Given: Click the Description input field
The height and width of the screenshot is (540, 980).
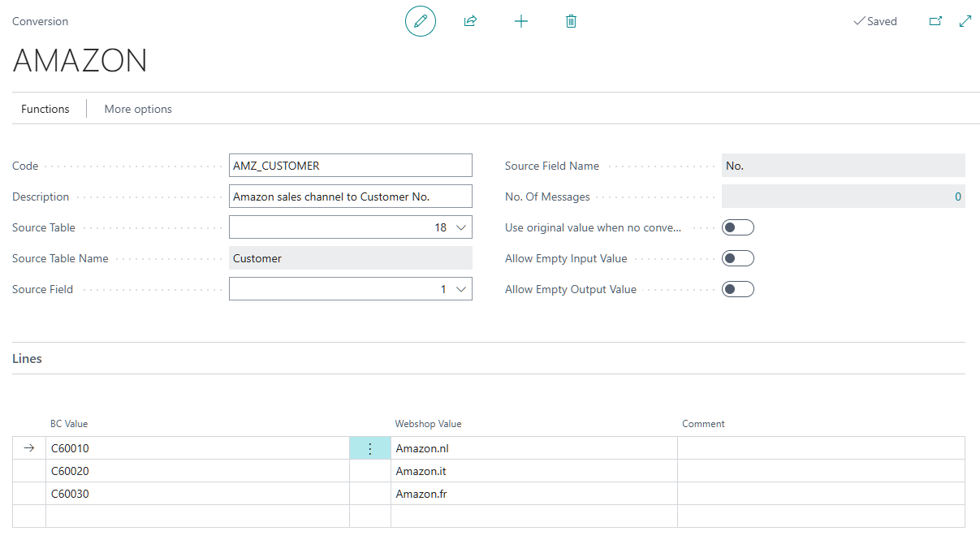Looking at the screenshot, I should pos(351,197).
